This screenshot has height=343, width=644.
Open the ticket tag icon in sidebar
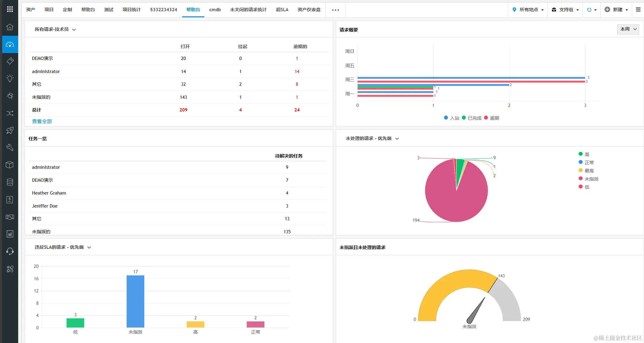[x=10, y=61]
